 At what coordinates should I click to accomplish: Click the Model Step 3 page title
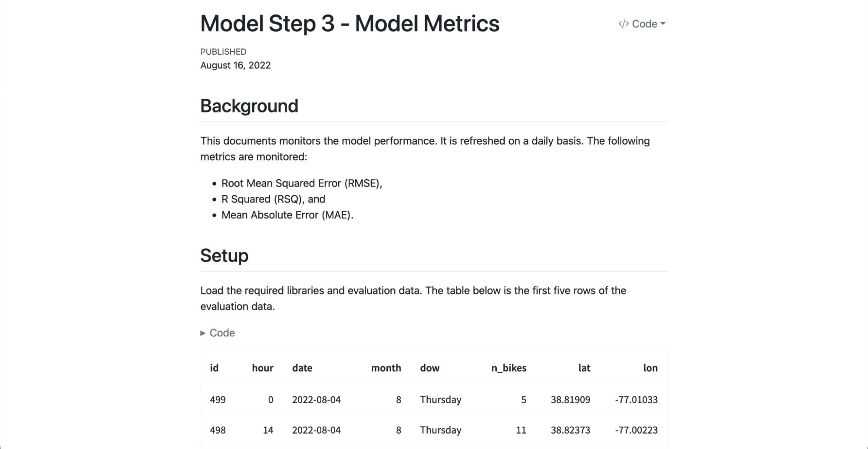350,23
